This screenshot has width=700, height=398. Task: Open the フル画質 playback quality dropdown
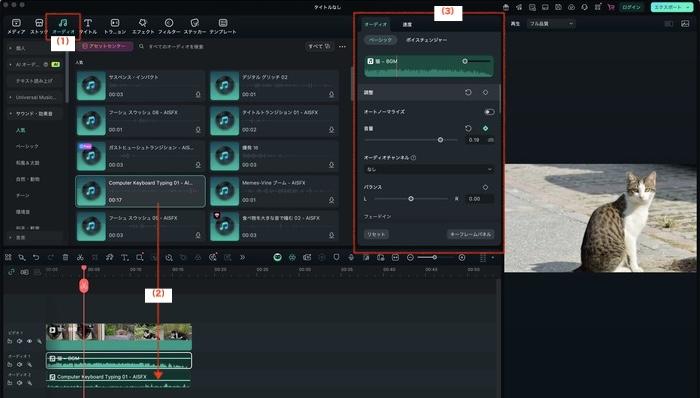click(x=550, y=24)
